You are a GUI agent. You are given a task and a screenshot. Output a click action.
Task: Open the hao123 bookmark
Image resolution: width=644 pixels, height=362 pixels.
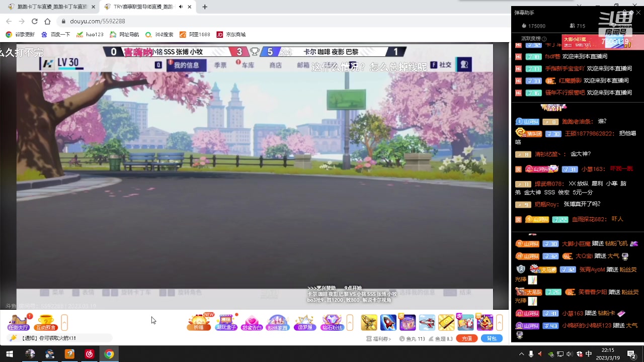[90, 35]
